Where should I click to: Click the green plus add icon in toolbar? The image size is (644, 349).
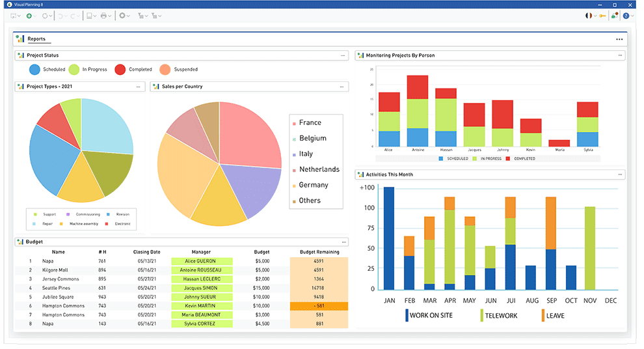29,16
